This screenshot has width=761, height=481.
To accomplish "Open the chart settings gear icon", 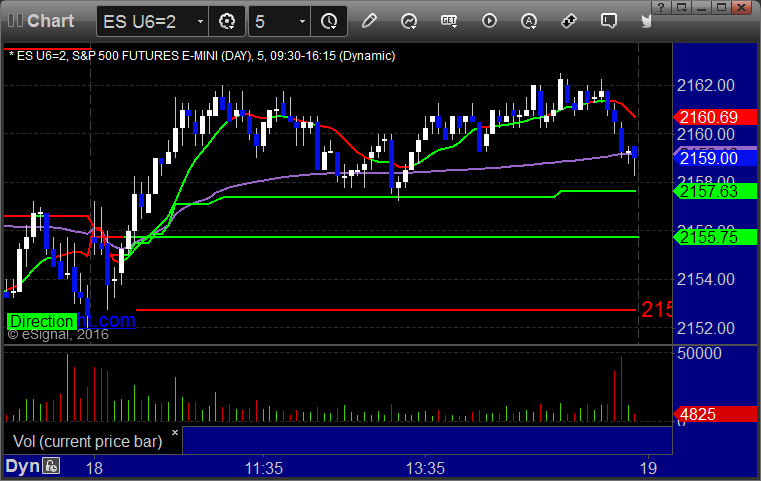I will pyautogui.click(x=227, y=21).
